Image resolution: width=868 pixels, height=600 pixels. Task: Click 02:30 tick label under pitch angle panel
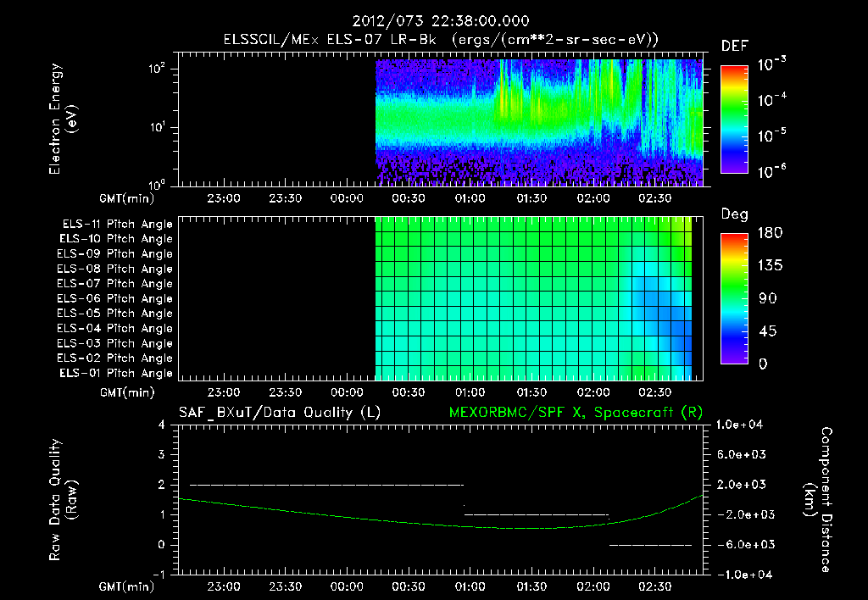coord(655,392)
